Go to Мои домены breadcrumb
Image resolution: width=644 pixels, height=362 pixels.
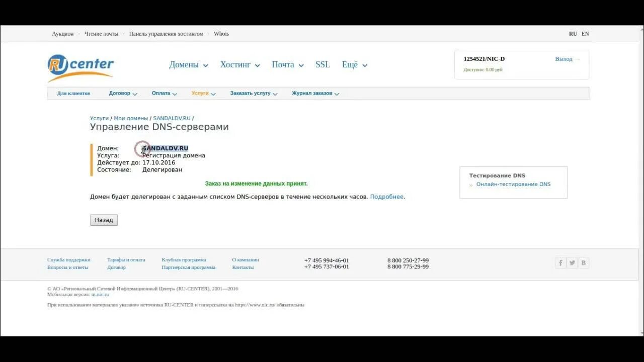(x=131, y=118)
